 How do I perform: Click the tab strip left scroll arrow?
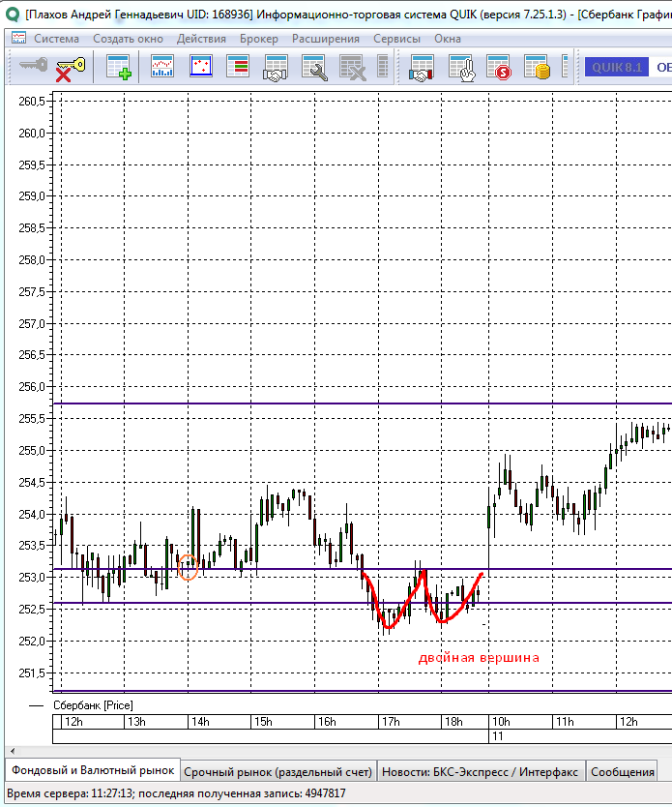[13, 751]
